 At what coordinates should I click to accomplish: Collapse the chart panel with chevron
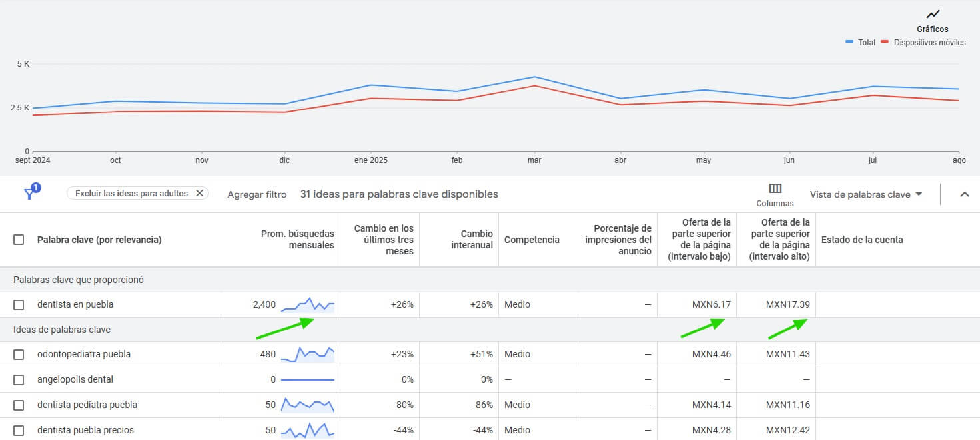(964, 194)
